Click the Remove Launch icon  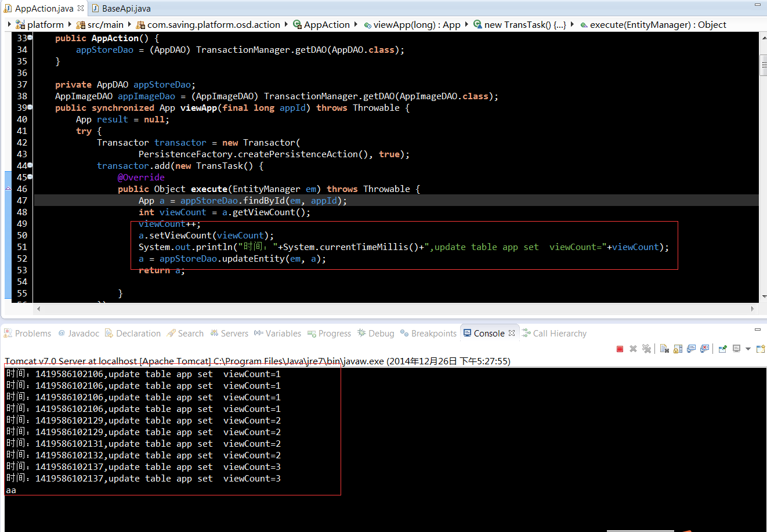[633, 349]
